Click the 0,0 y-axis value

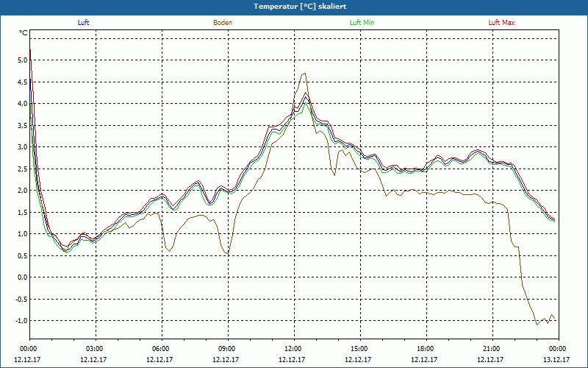23,277
